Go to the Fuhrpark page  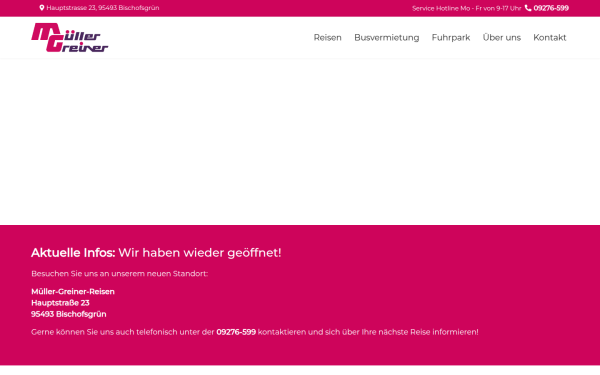click(x=451, y=38)
